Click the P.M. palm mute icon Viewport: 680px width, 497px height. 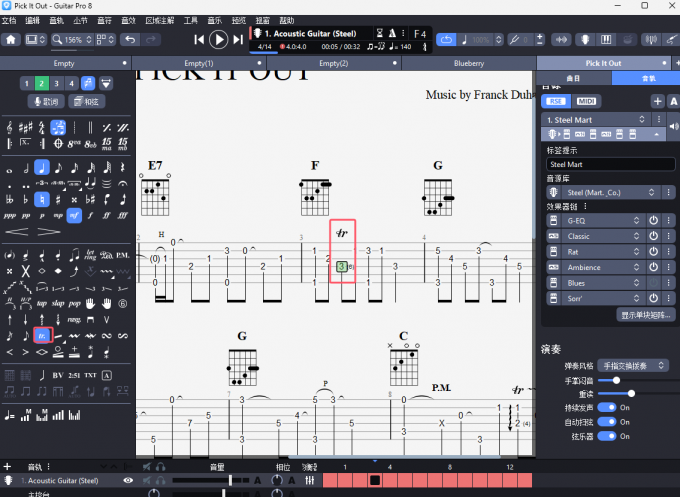[x=123, y=254]
